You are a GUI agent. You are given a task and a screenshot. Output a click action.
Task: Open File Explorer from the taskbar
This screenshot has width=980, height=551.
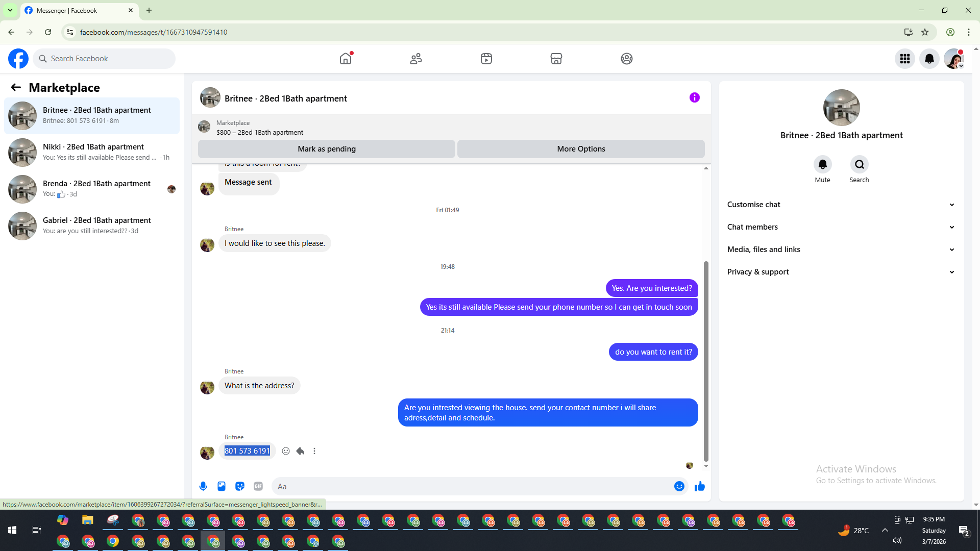88,520
